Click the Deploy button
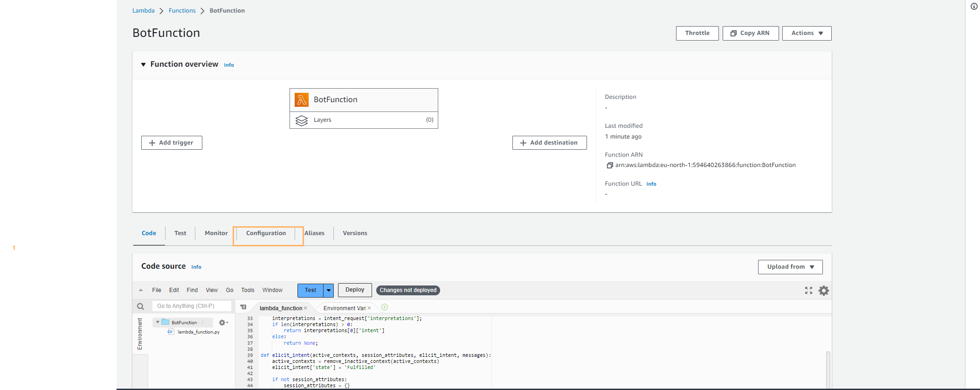 [355, 290]
